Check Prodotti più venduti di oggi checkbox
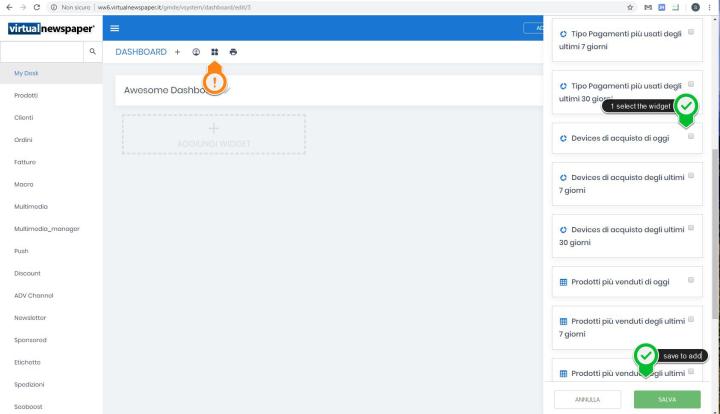Image resolution: width=720 pixels, height=414 pixels. [691, 280]
